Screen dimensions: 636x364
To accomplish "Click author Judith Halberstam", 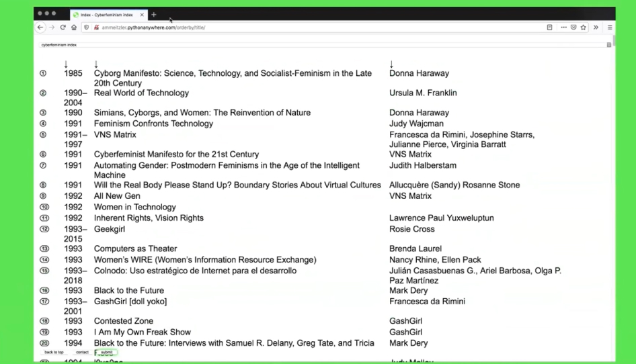I will [x=423, y=165].
